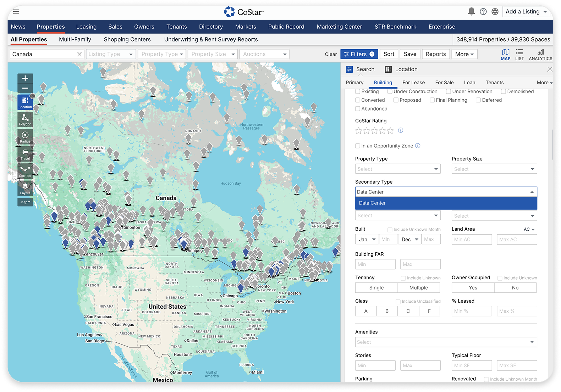
Task: Enable In an Opportunity Zone checkbox
Action: click(x=358, y=146)
